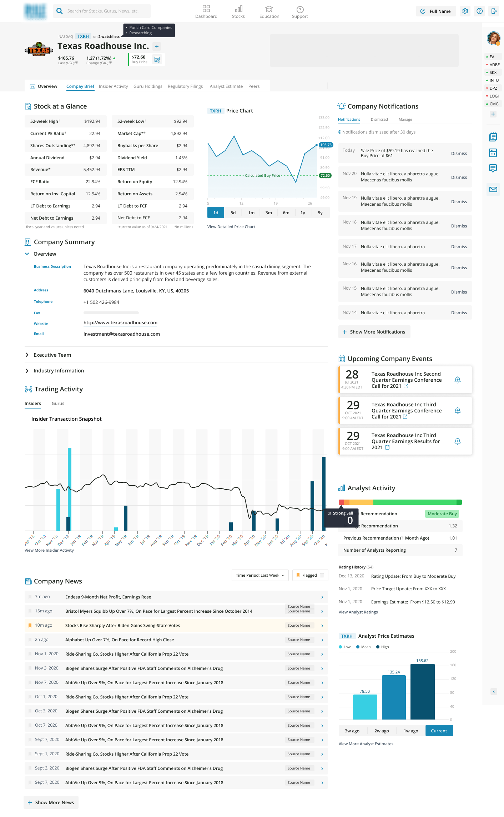Image resolution: width=504 pixels, height=817 pixels.
Task: Collapse the right sidebar arrow
Action: [x=494, y=692]
